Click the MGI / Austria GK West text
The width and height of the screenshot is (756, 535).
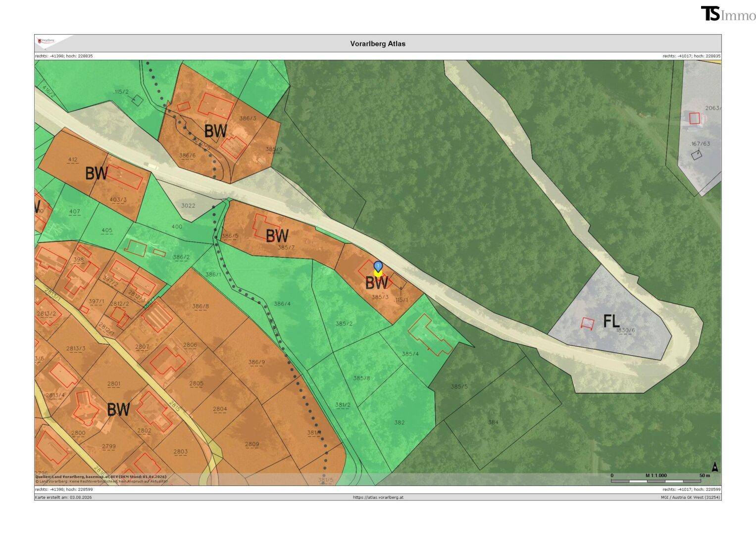(691, 497)
